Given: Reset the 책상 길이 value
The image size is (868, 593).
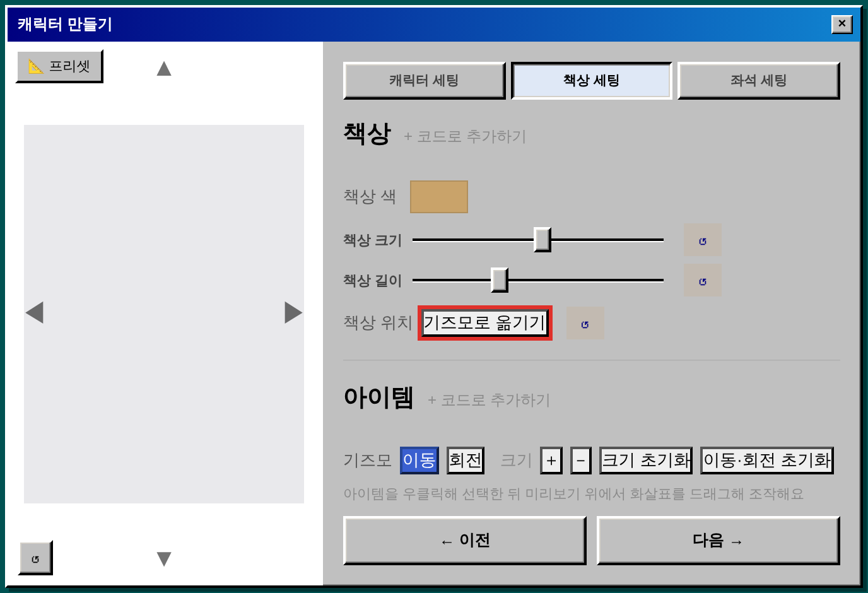Looking at the screenshot, I should coord(703,280).
